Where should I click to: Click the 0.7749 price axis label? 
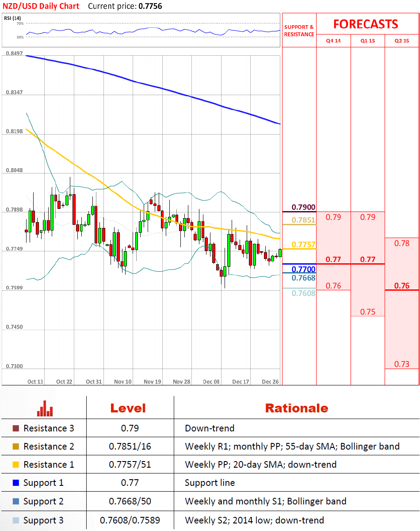[15, 249]
